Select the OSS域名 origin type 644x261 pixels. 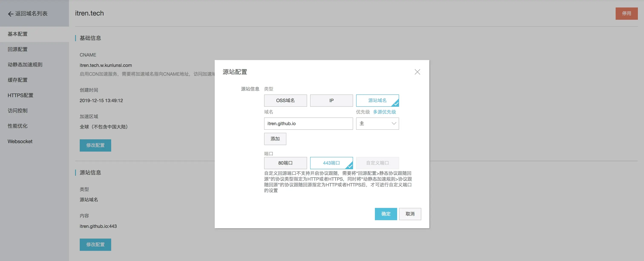tap(285, 100)
